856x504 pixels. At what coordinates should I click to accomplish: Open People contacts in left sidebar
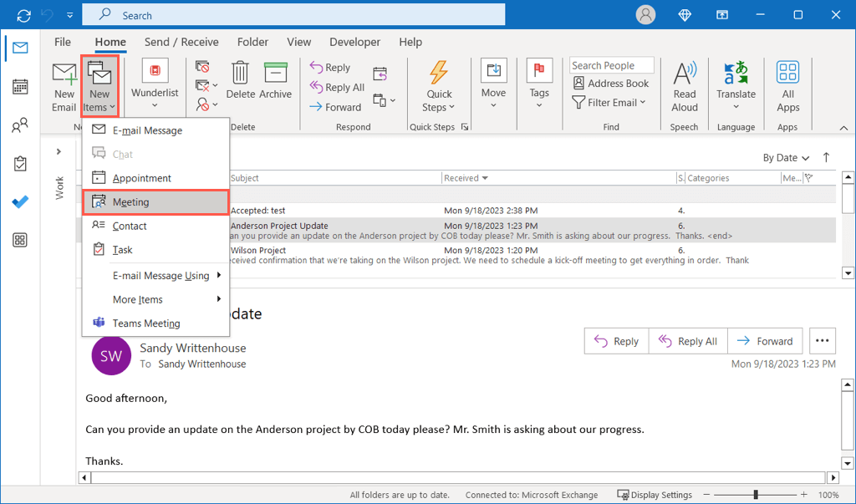(20, 125)
